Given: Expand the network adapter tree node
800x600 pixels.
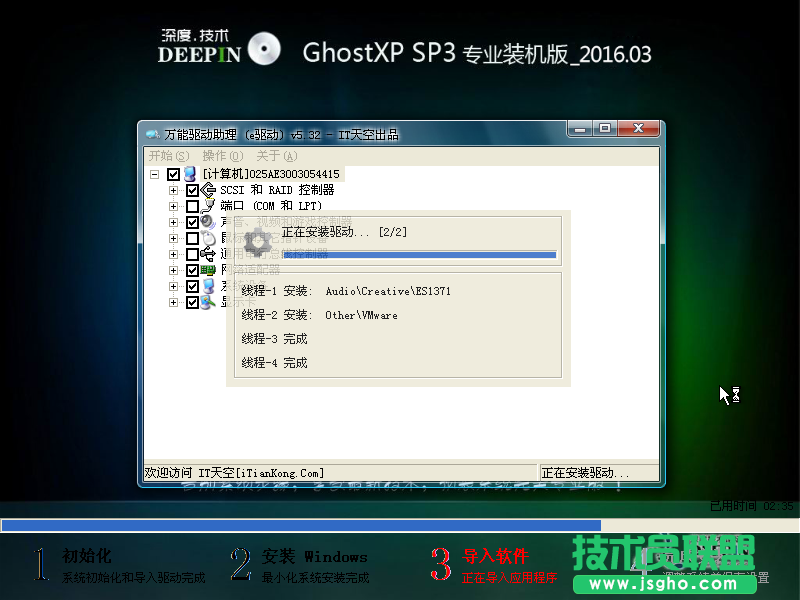Looking at the screenshot, I should click(x=172, y=269).
